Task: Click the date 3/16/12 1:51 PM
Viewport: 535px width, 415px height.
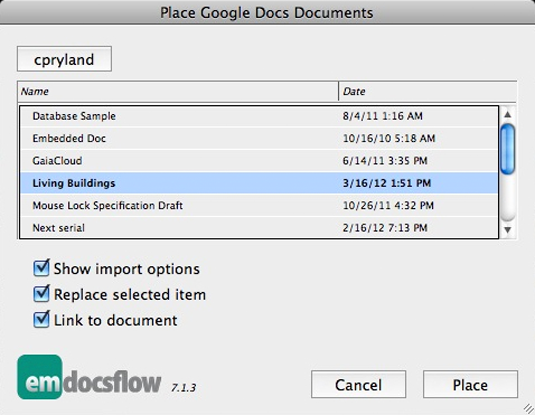Action: 387,183
